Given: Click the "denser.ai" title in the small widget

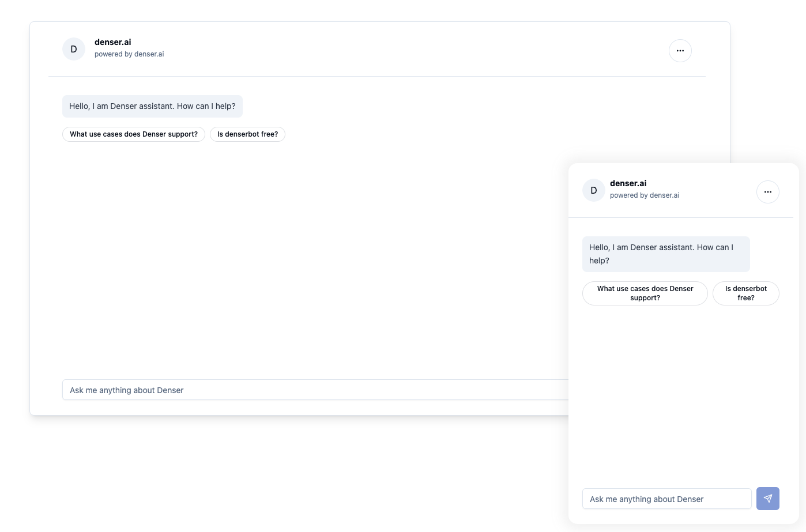Looking at the screenshot, I should [628, 183].
